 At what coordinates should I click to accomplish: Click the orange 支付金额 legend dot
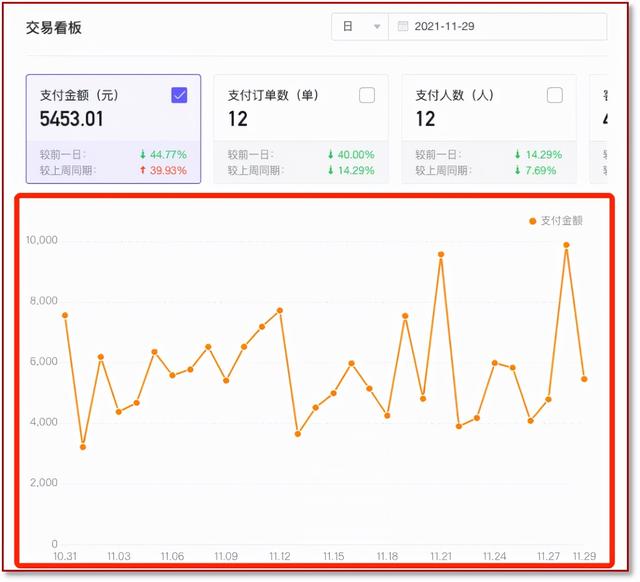pyautogui.click(x=532, y=221)
